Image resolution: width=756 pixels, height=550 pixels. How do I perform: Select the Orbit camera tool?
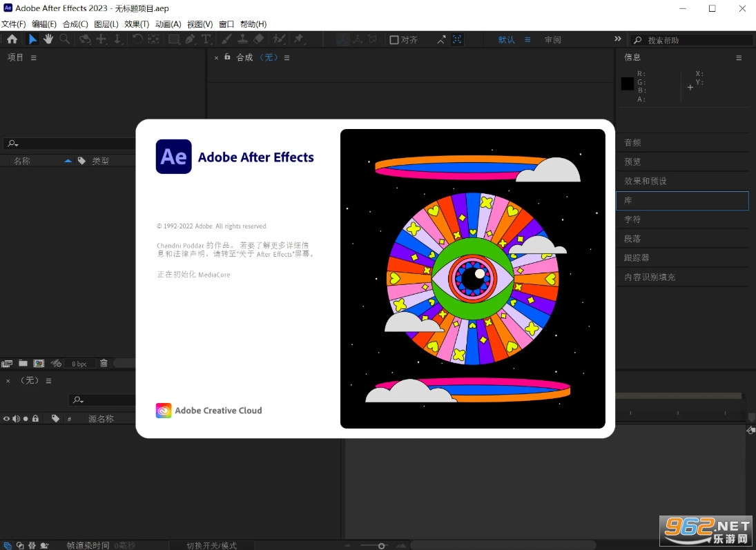85,39
